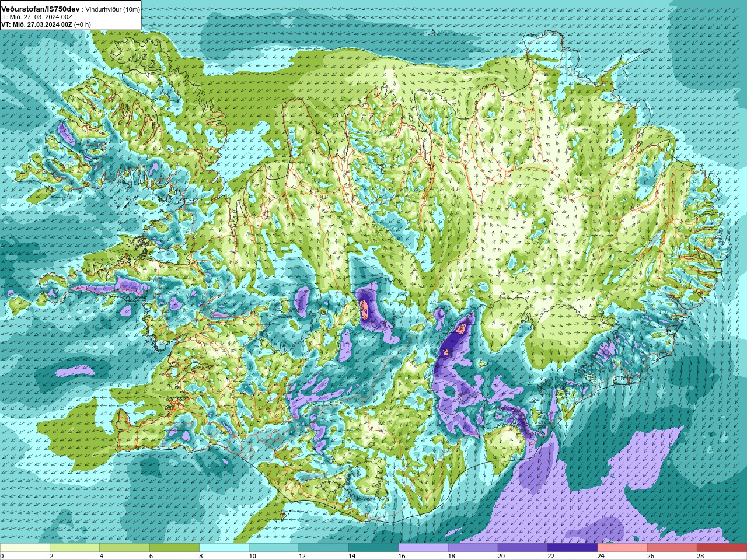
Task: Select the light green 2–4 legend swatch
Action: click(x=75, y=548)
